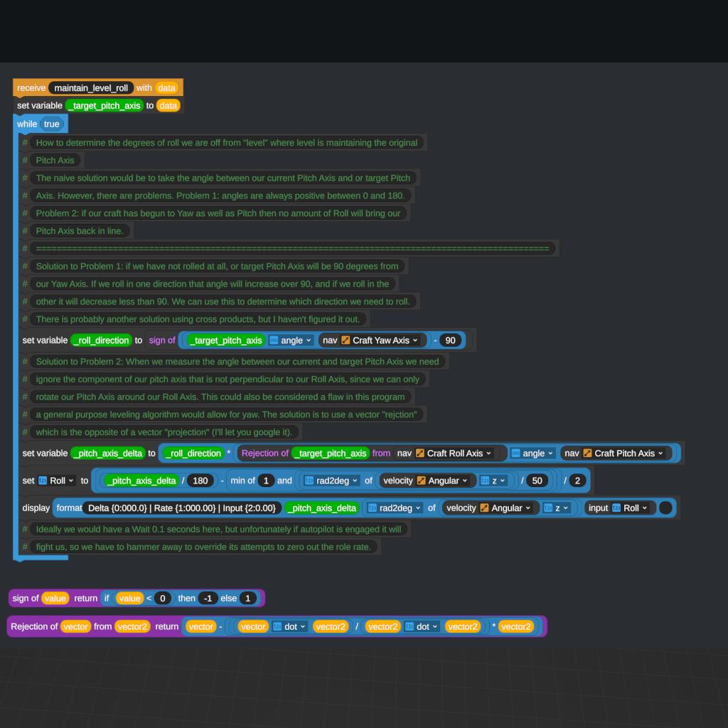Image resolution: width=728 pixels, height=728 pixels.
Task: Edit the 180 divisor value field
Action: 200,481
